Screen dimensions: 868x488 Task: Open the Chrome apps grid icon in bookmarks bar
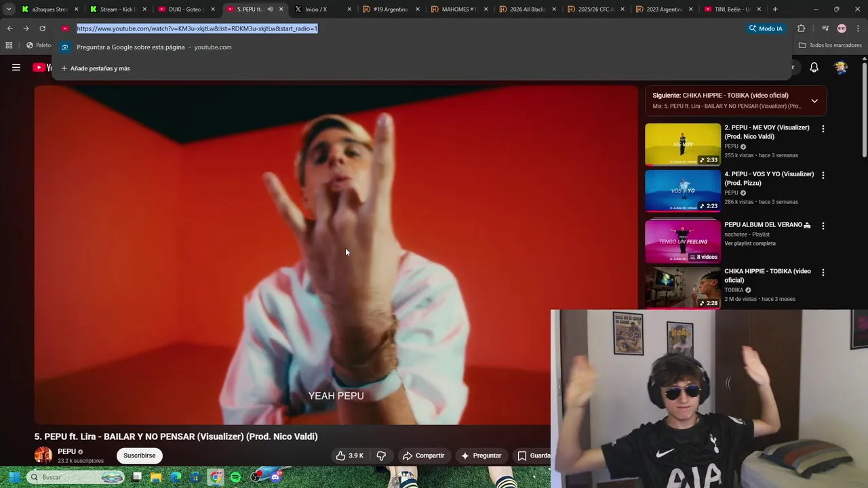pyautogui.click(x=9, y=45)
